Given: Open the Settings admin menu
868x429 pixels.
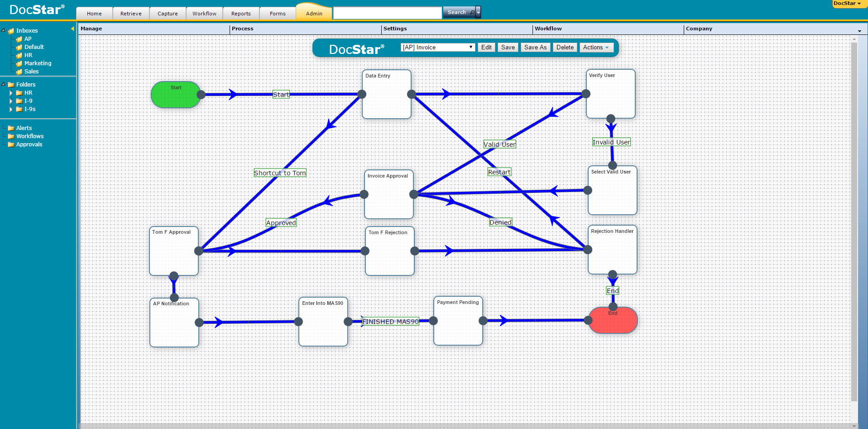Looking at the screenshot, I should pyautogui.click(x=395, y=29).
